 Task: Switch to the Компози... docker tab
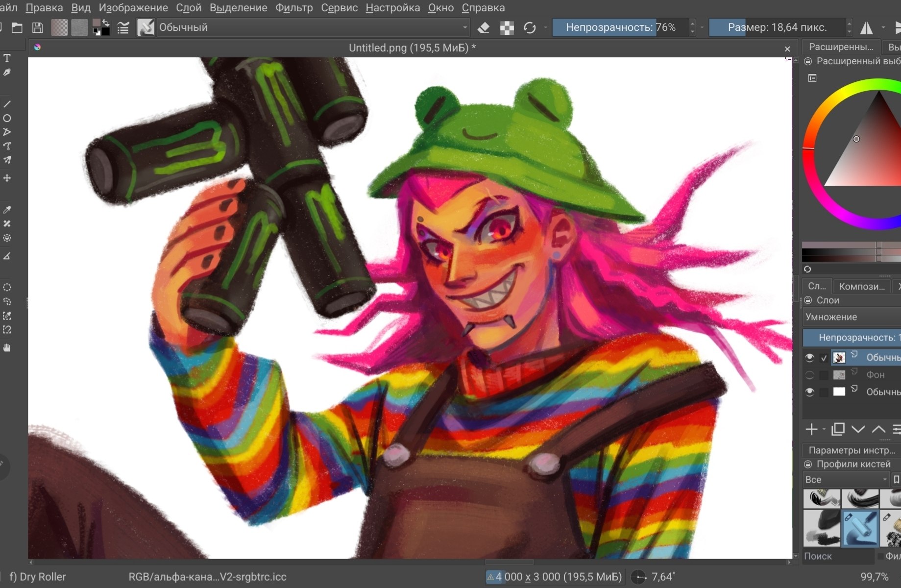(x=862, y=286)
